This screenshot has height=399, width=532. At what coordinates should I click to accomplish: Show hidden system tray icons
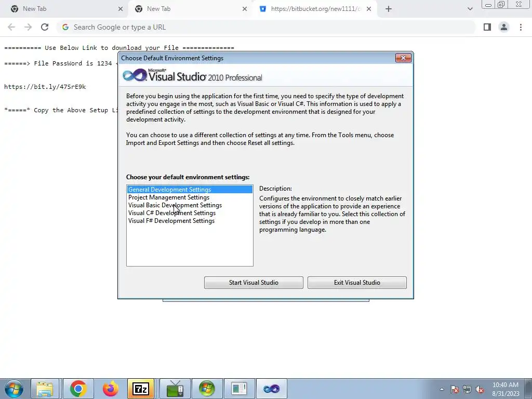[x=442, y=389]
